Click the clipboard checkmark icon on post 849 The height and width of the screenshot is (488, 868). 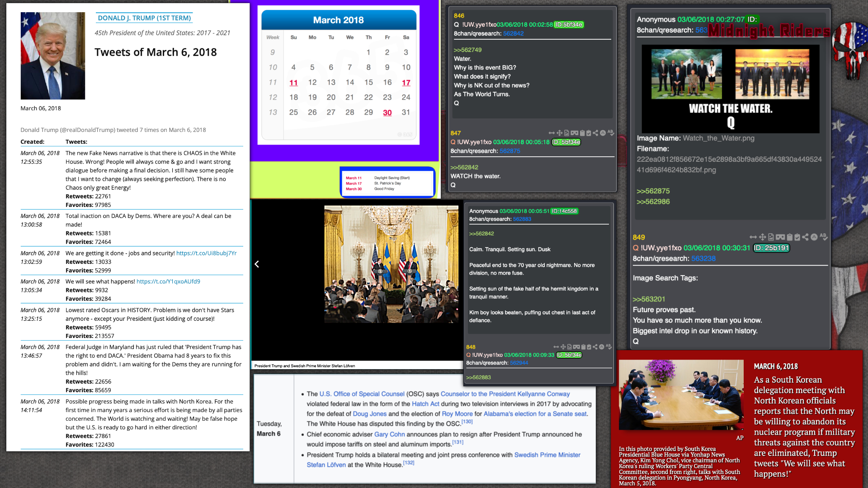click(797, 237)
